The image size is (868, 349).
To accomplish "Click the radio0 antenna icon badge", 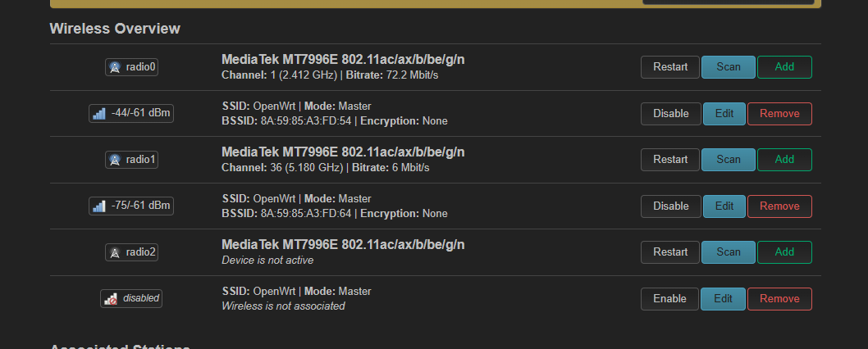I will tap(115, 67).
